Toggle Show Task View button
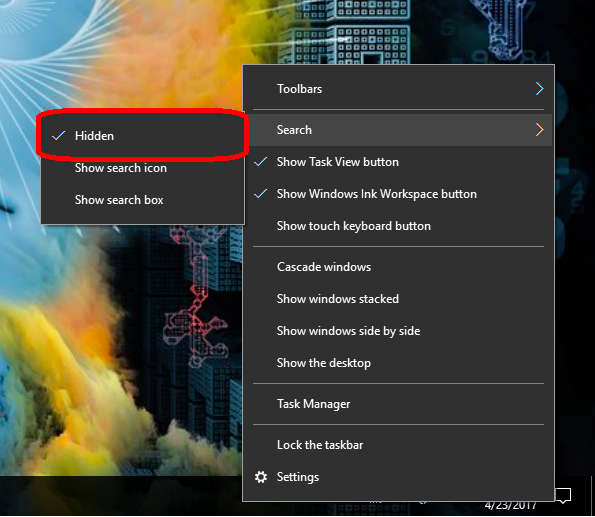 (398, 162)
